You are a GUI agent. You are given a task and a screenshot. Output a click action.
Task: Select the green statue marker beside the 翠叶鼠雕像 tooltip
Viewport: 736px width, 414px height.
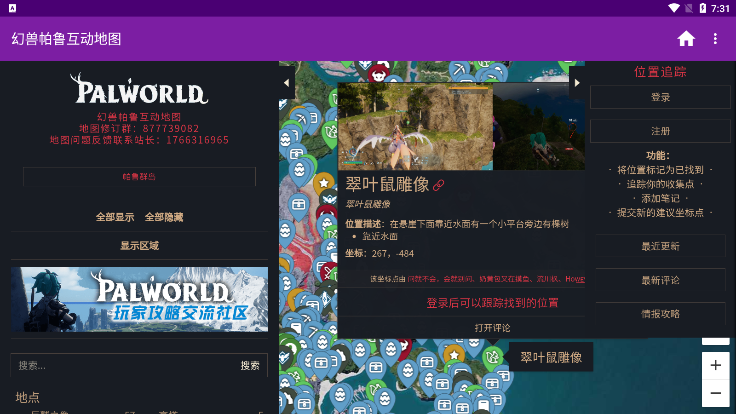[492, 357]
